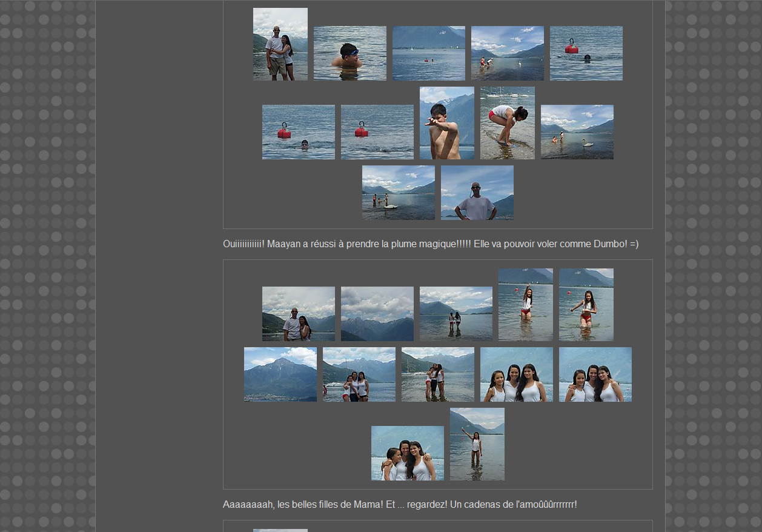
Task: Open photo of woman crouching in shallow water
Action: coord(507,123)
